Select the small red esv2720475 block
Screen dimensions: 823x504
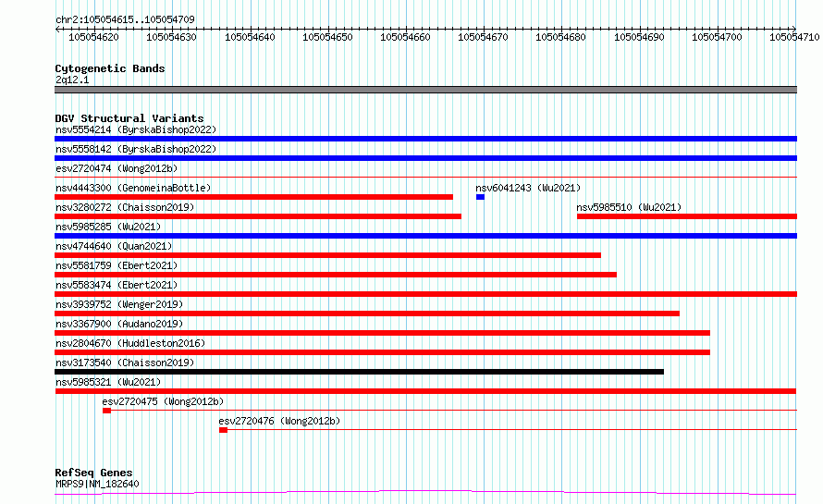[106, 411]
